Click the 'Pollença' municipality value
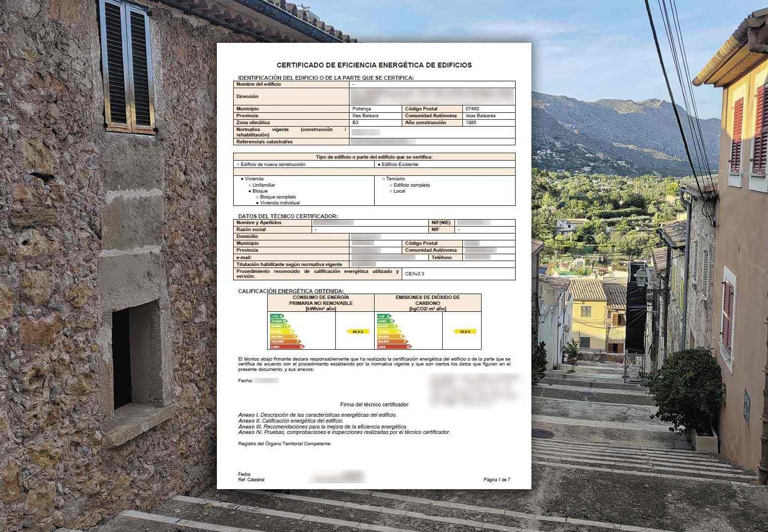768x532 pixels. 362,109
